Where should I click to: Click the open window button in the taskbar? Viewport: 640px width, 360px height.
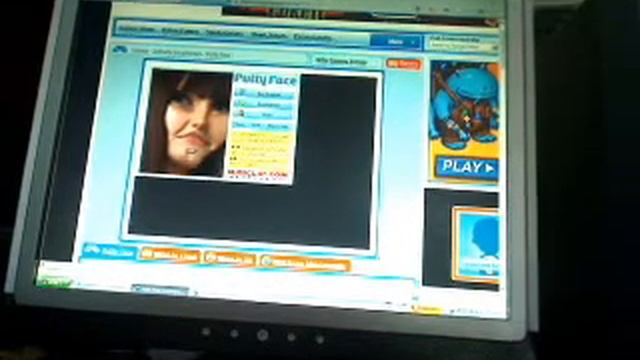[161, 290]
